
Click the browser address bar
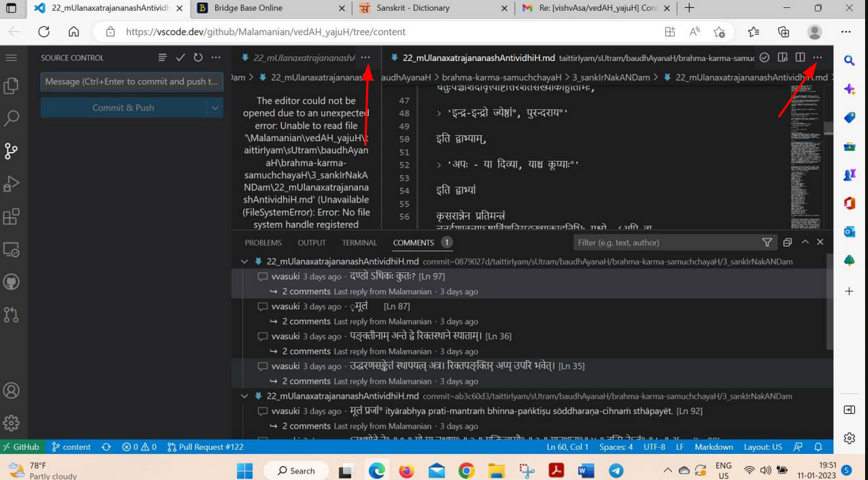382,31
